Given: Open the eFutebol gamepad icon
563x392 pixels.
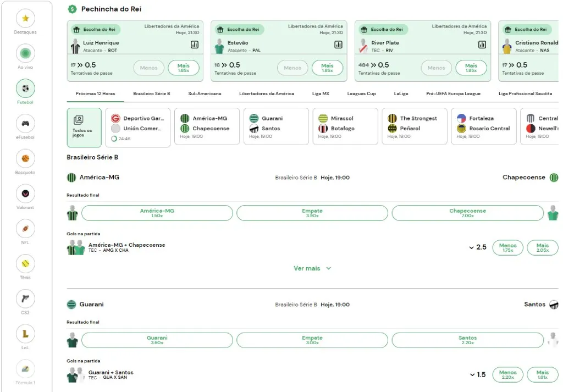Looking at the screenshot, I should pos(25,124).
